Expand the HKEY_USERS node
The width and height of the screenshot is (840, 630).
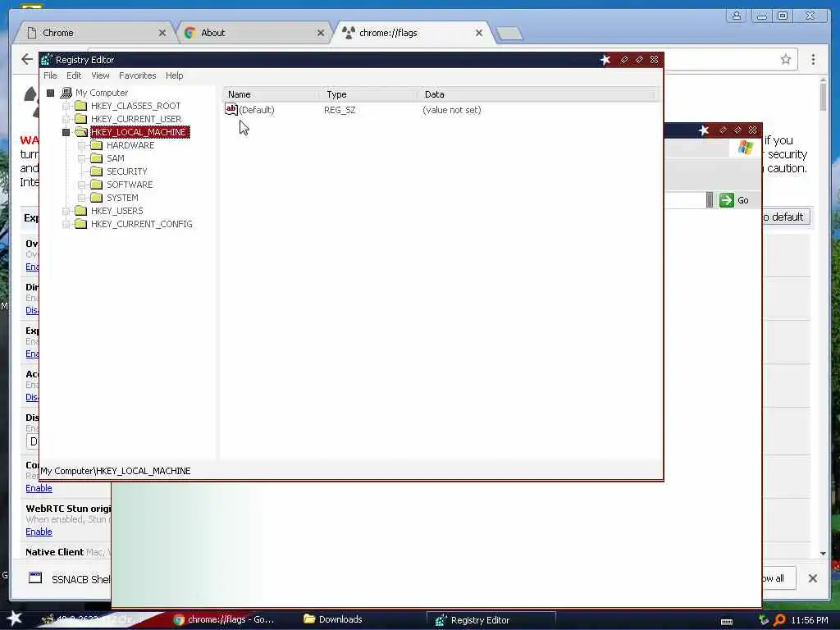(66, 211)
